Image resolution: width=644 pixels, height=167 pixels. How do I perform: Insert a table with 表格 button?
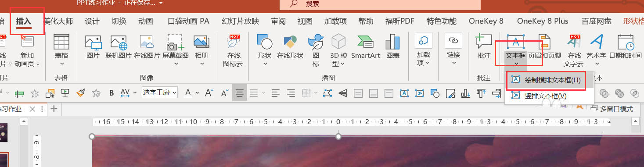pyautogui.click(x=61, y=50)
